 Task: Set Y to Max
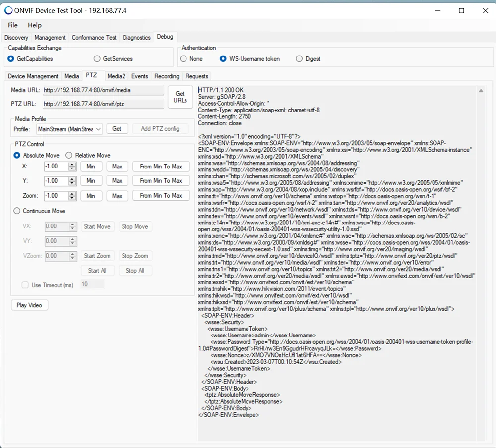pos(117,181)
